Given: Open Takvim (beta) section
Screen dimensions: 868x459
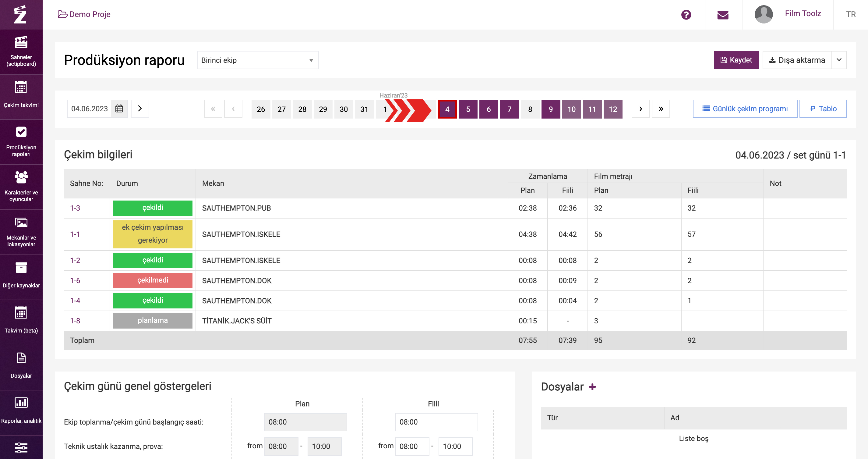Looking at the screenshot, I should point(21,322).
